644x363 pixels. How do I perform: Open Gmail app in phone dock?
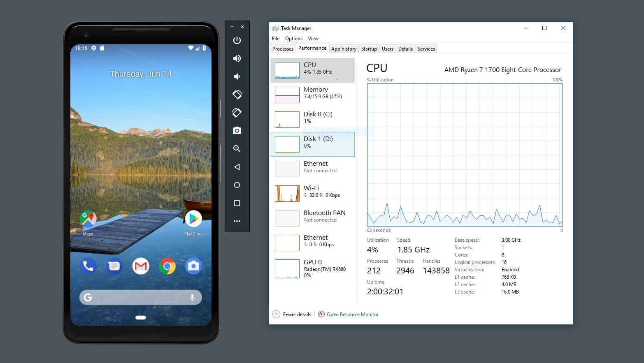(141, 266)
